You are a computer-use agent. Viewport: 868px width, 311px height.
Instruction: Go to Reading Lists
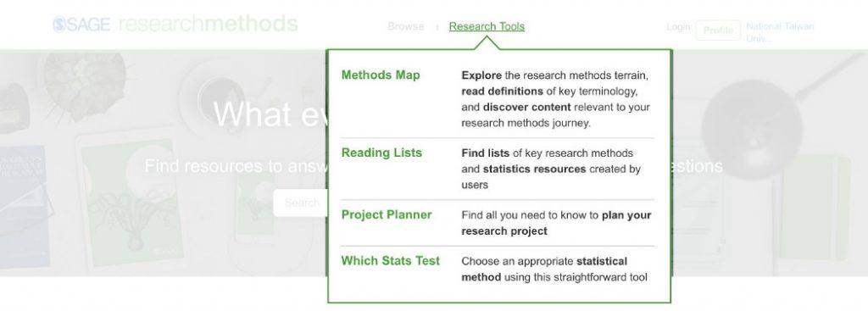pos(381,153)
